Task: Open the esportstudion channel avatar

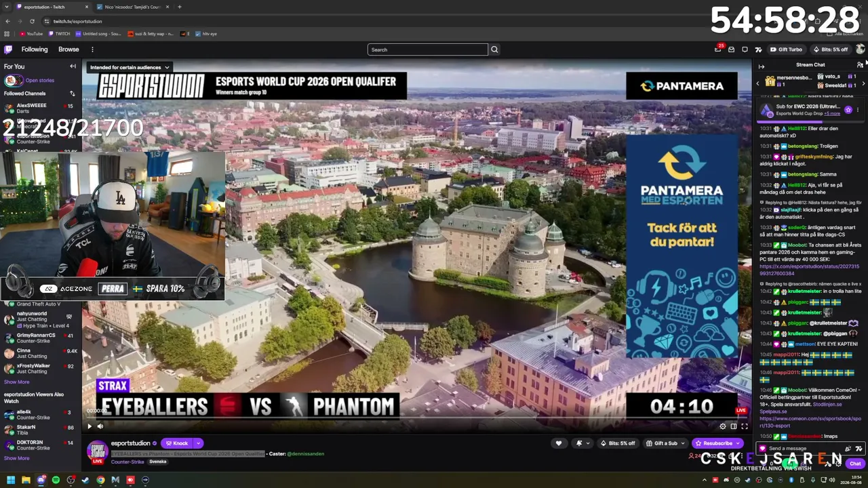Action: click(98, 452)
